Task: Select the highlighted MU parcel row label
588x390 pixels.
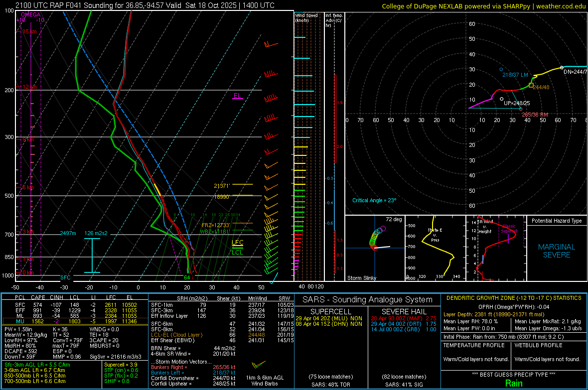Action: point(20,321)
